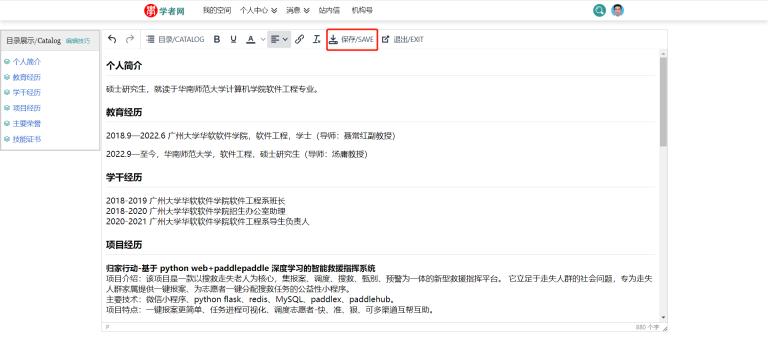This screenshot has height=360, width=768.
Task: Click the 目录/CATALOG toolbar button
Action: [x=175, y=39]
